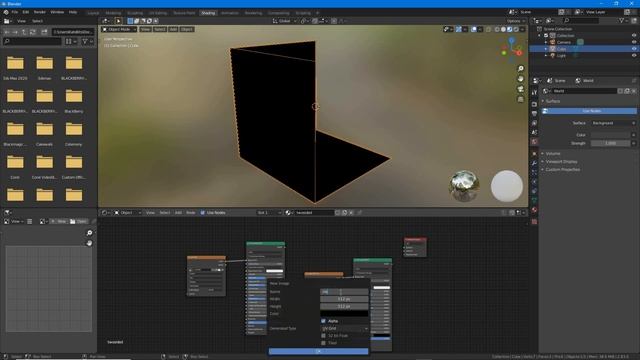Open the Global transform orientation dropdown
The height and width of the screenshot is (360, 640).
tap(284, 21)
